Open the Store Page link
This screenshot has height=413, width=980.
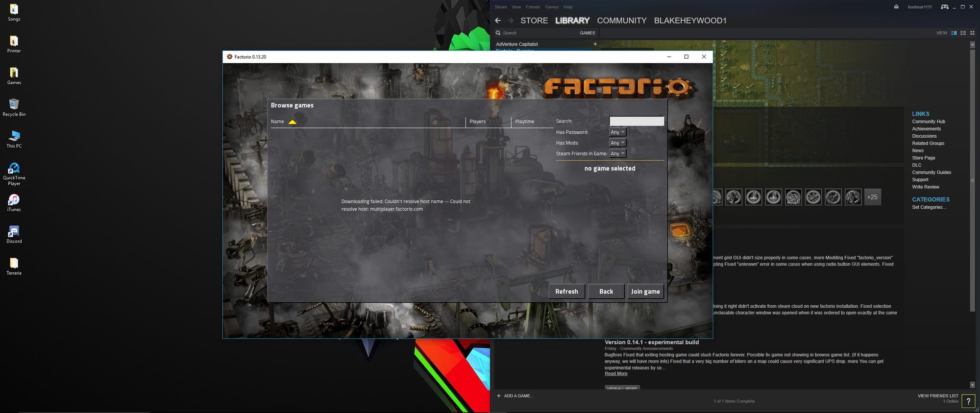(924, 158)
